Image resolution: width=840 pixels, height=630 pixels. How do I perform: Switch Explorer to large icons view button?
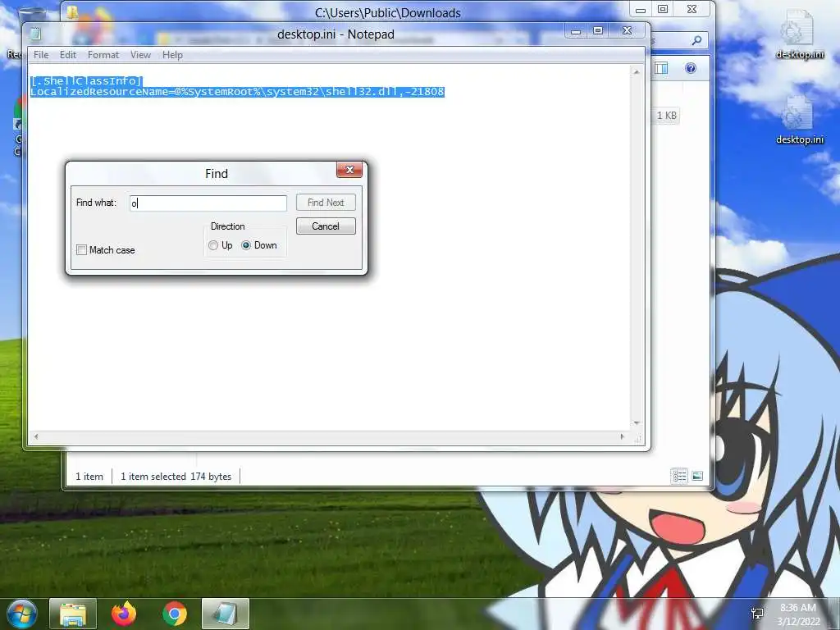tap(697, 476)
